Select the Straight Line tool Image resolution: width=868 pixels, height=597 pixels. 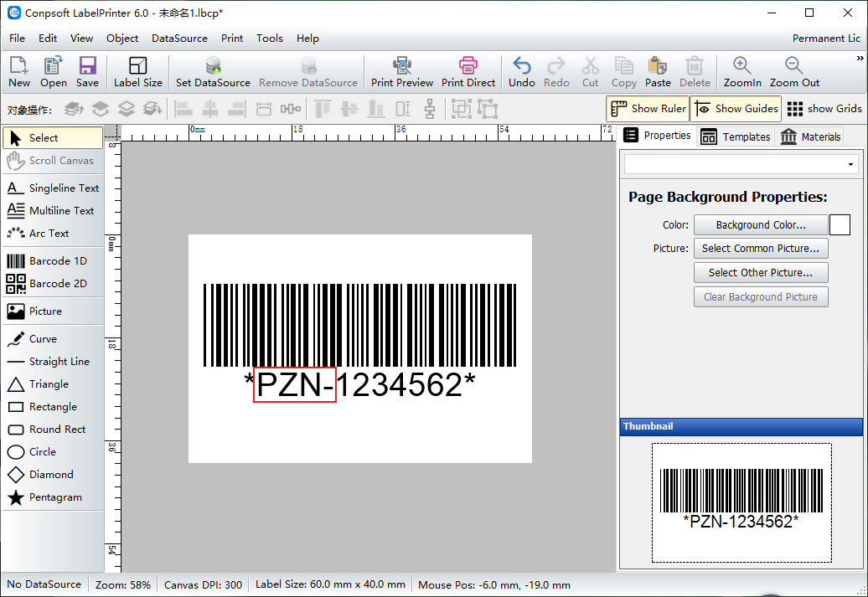pyautogui.click(x=53, y=362)
